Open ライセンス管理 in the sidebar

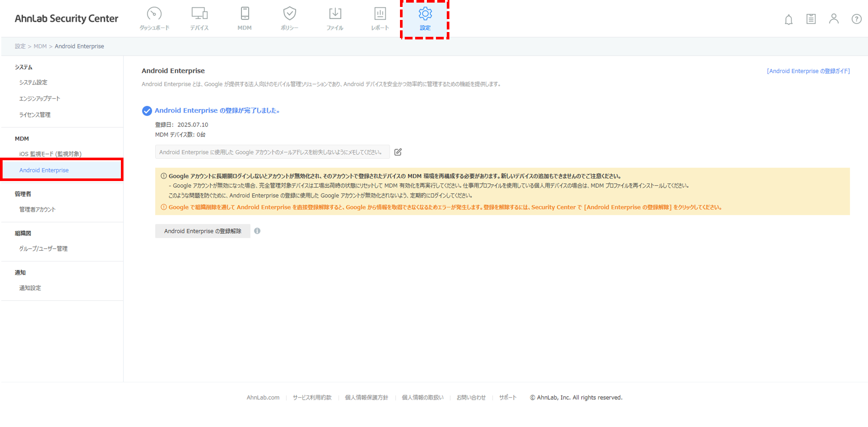tap(35, 115)
